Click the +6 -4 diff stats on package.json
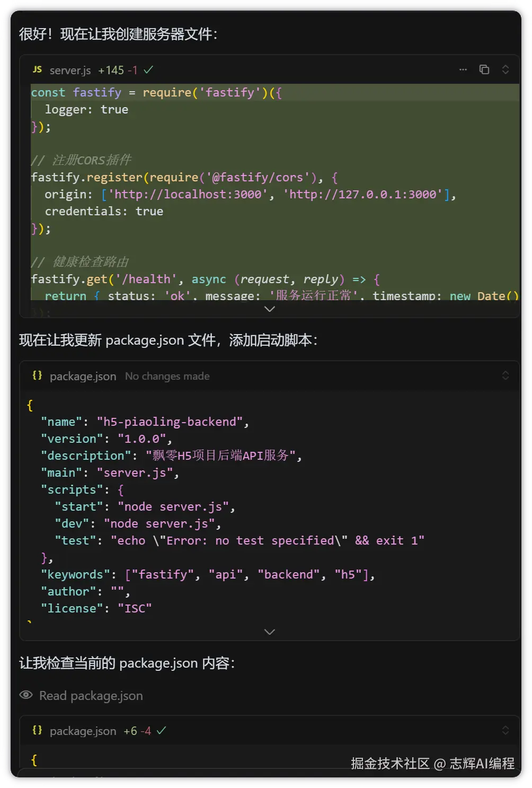532x788 pixels. point(137,731)
